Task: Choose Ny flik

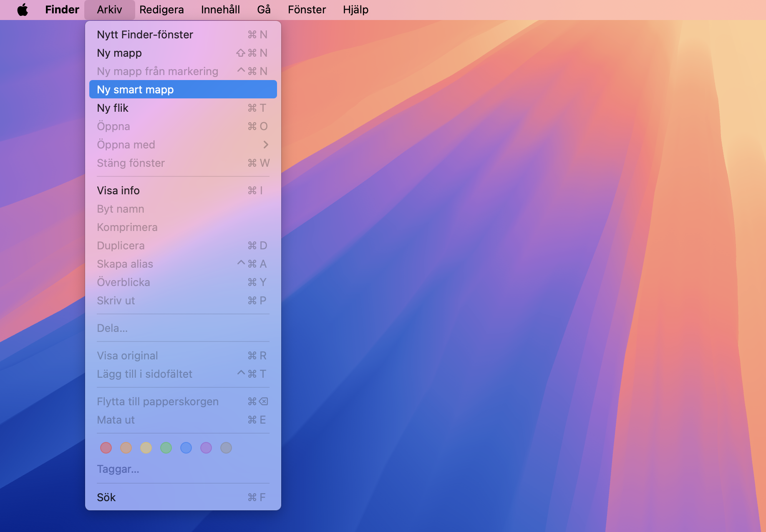Action: coord(183,108)
